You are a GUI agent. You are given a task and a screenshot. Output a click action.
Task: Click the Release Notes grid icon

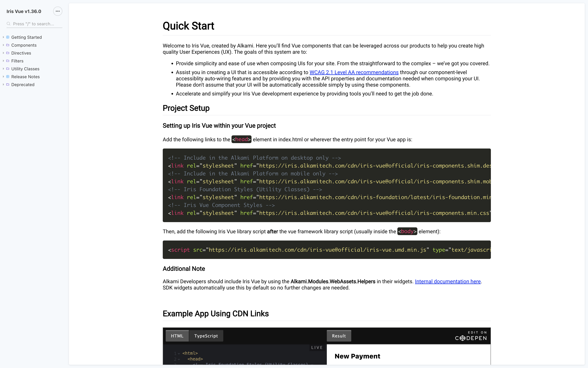pos(8,76)
